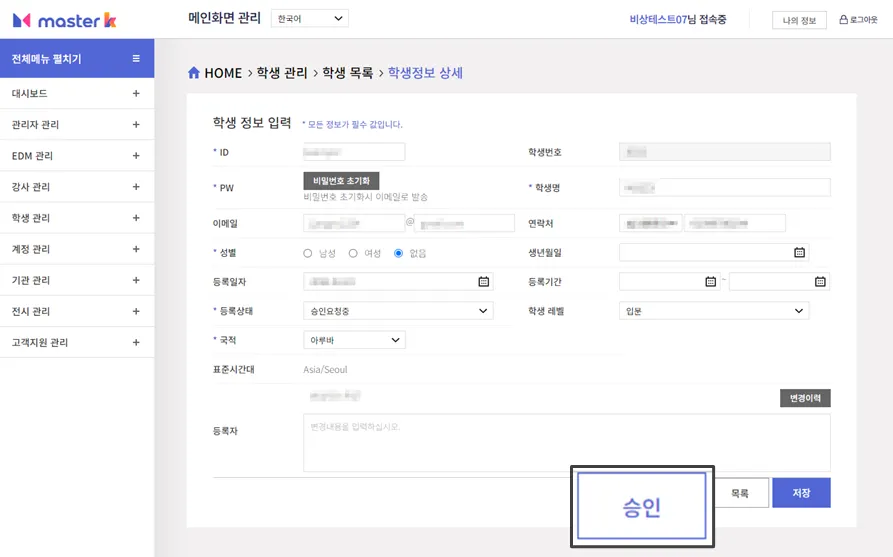Click the 생년월일 date input field
This screenshot has height=557, width=893.
point(714,252)
